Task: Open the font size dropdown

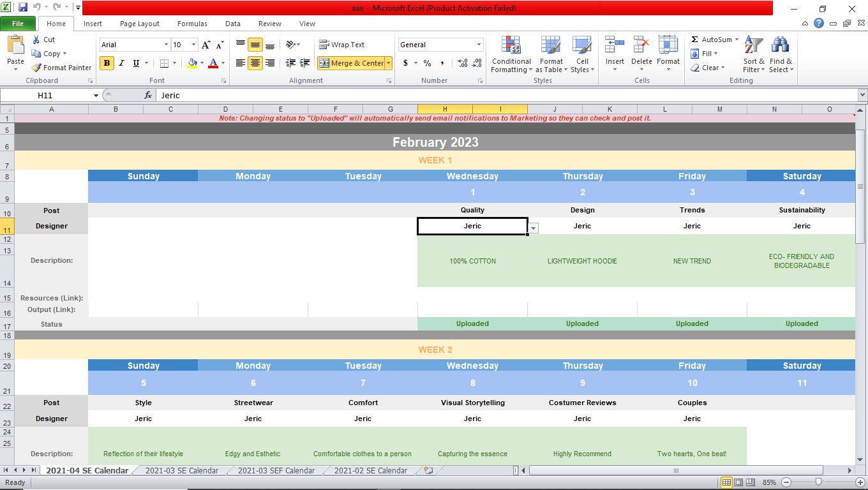Action: [x=194, y=45]
